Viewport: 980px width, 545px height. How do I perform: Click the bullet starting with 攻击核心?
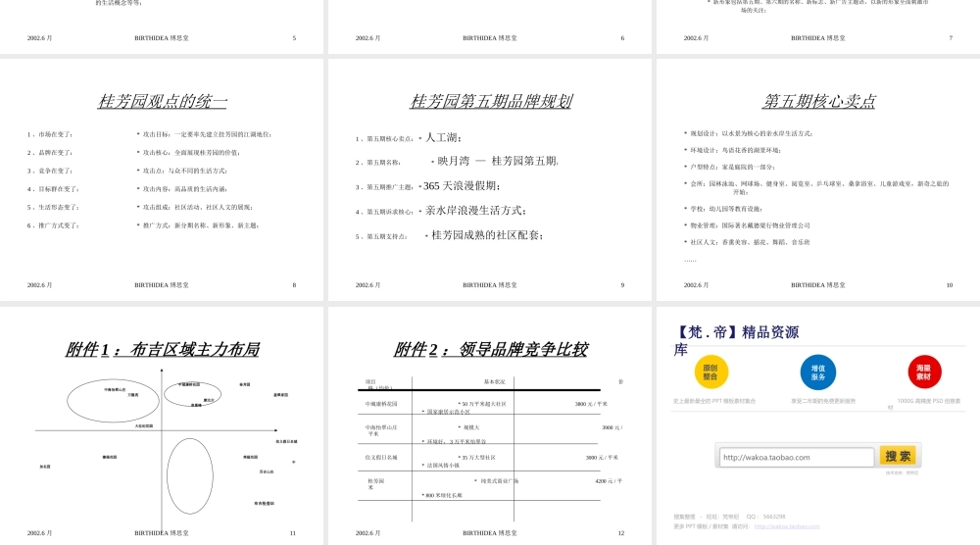(x=188, y=153)
